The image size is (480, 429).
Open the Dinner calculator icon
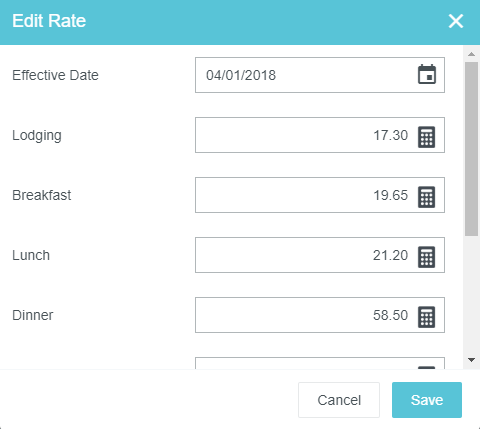pyautogui.click(x=427, y=316)
